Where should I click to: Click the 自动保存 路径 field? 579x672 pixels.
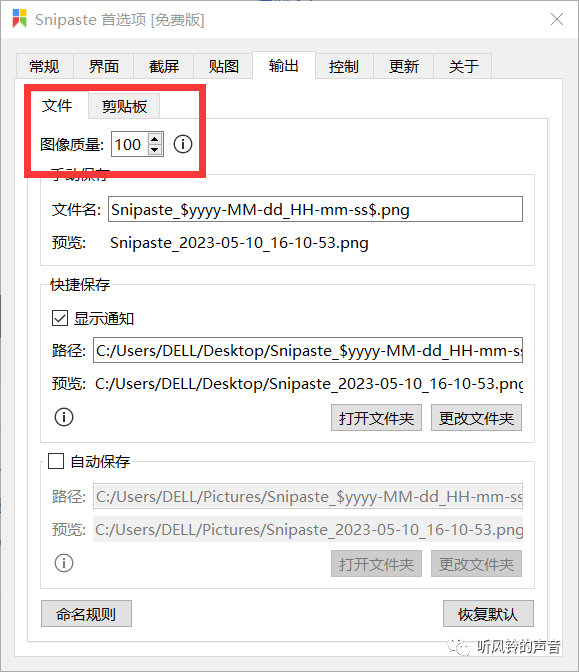tap(308, 496)
